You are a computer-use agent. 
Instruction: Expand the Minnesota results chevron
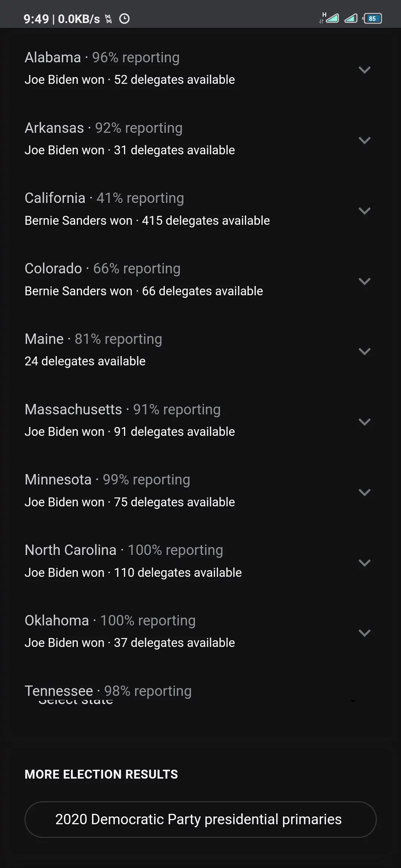(364, 492)
